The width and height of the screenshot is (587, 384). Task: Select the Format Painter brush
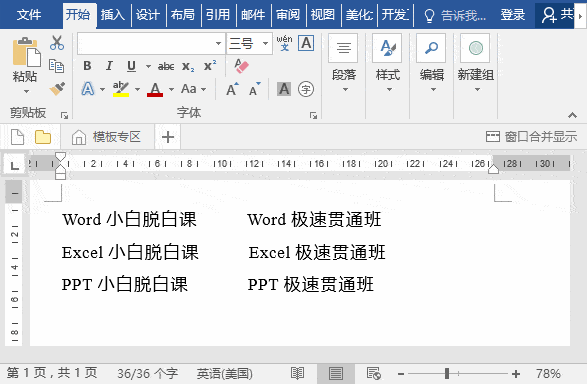(57, 89)
